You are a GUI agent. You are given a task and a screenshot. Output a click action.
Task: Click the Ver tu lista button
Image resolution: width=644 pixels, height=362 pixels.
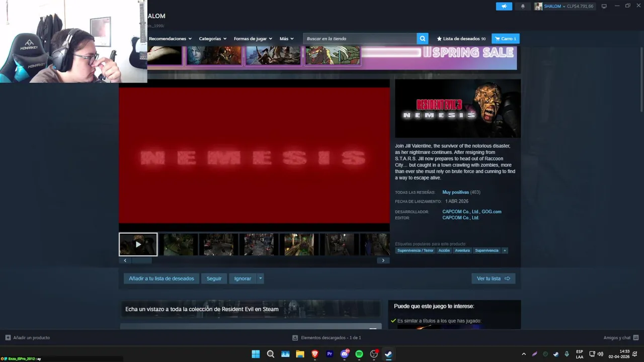tap(493, 279)
